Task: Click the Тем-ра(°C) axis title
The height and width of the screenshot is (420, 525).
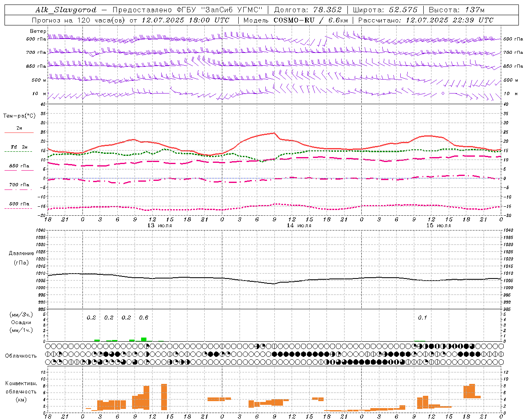Action: click(x=19, y=116)
